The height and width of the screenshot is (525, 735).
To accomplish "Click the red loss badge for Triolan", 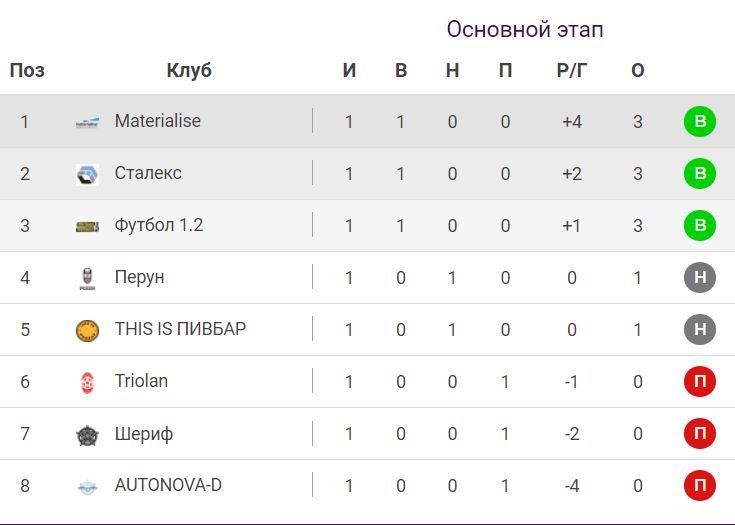I will 700,382.
